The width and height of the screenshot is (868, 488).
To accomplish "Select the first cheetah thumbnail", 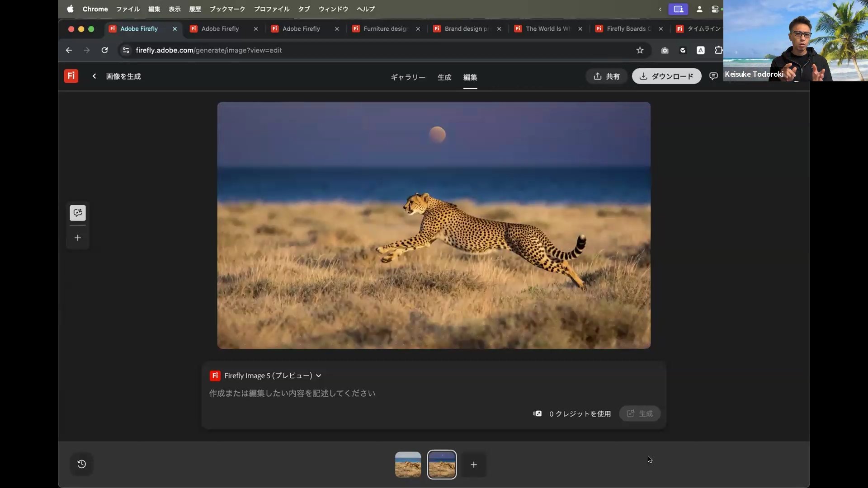I will 408,465.
